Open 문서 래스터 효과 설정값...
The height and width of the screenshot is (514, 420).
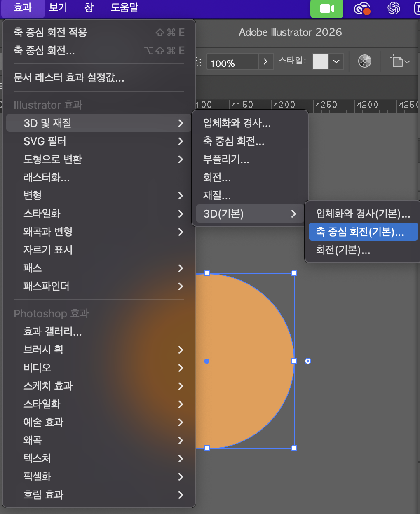coord(99,77)
